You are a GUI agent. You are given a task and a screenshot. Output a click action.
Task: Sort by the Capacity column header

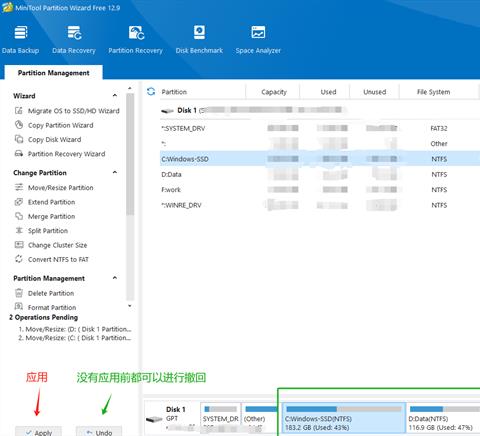tap(273, 92)
